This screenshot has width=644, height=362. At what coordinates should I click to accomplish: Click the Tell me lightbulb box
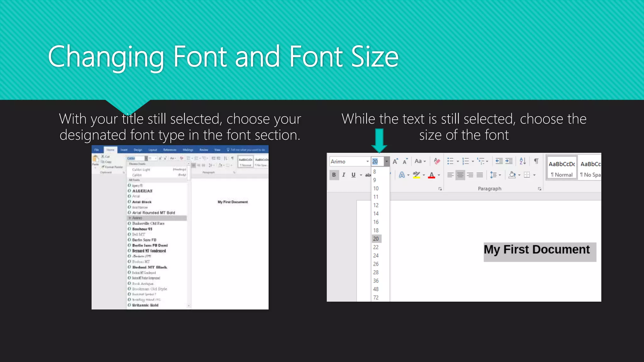point(246,150)
